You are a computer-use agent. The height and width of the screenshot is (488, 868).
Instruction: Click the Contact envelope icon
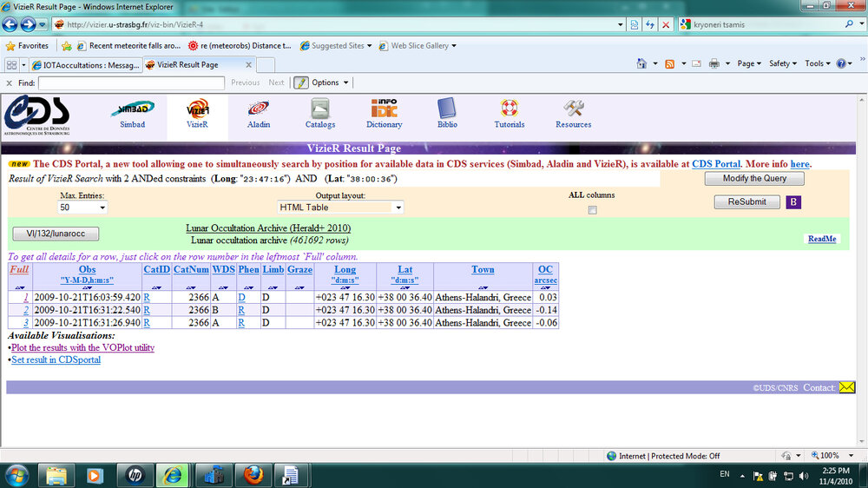[846, 387]
